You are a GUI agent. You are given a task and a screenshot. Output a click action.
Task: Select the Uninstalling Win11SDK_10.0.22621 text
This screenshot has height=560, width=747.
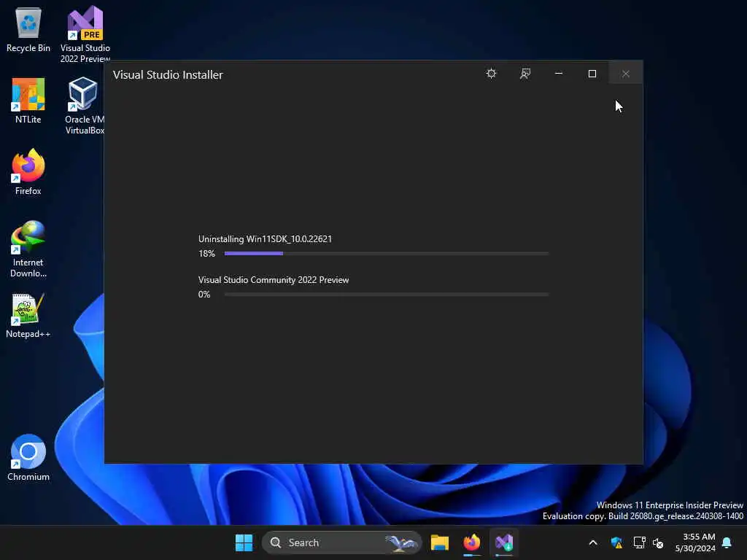[x=265, y=239]
